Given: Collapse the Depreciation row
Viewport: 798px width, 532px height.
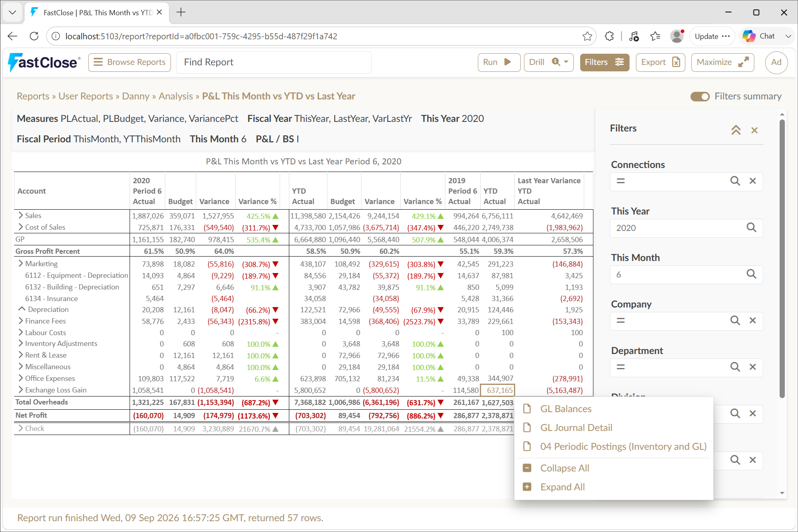Looking at the screenshot, I should point(22,309).
